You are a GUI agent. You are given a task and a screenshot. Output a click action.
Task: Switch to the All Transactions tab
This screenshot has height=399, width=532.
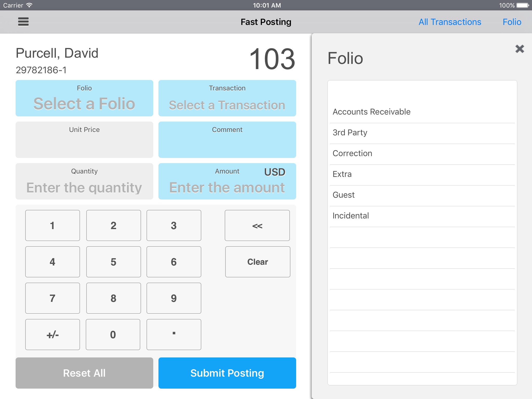(x=451, y=22)
